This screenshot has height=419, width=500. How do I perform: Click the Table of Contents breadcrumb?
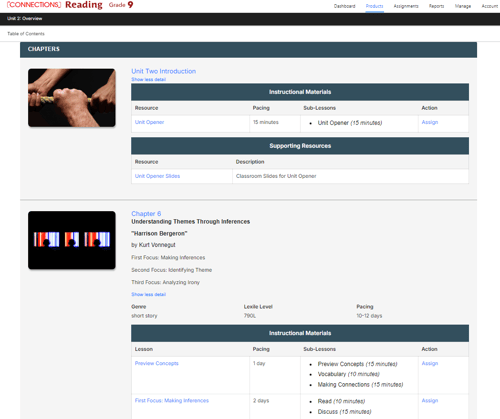(26, 34)
